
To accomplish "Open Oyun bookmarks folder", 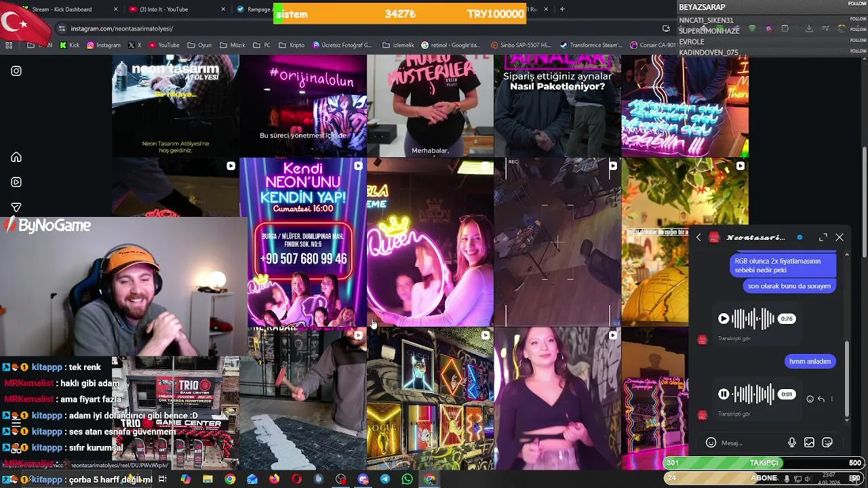I will click(200, 45).
